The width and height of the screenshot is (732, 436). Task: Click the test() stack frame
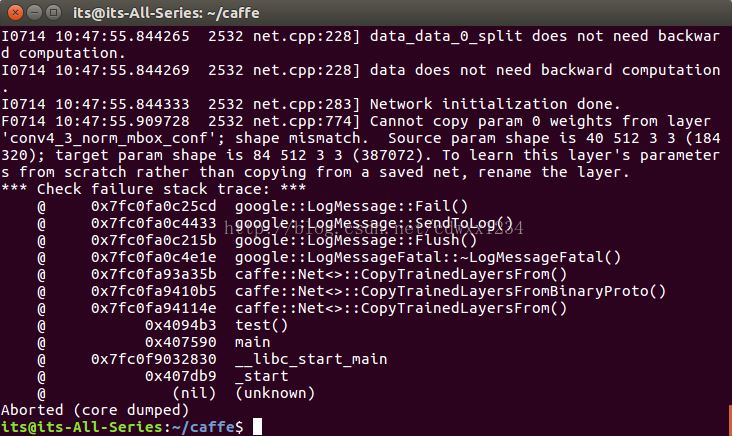coord(261,325)
